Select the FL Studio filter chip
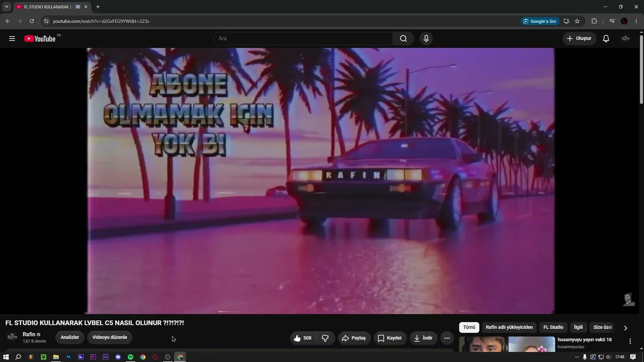The height and width of the screenshot is (362, 644). click(553, 327)
